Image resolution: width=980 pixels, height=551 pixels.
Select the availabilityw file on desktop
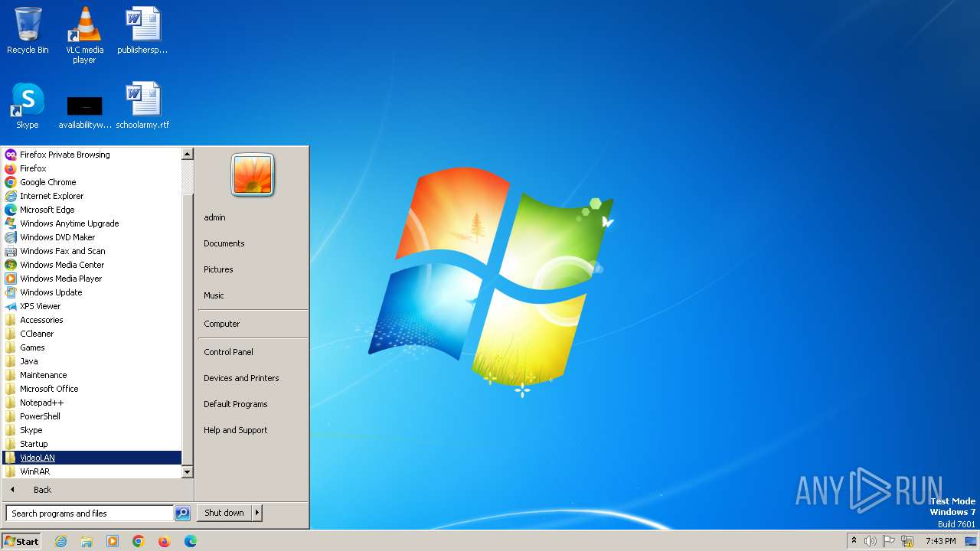(84, 112)
